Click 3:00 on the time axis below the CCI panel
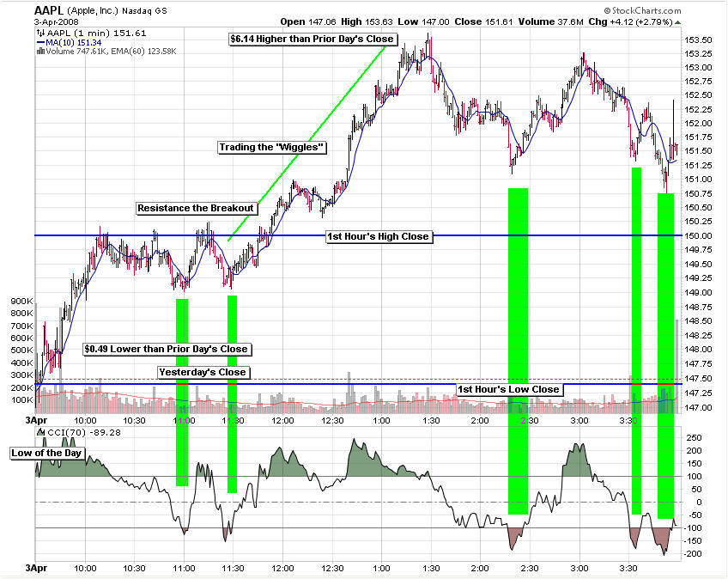The image size is (728, 579). 579,569
